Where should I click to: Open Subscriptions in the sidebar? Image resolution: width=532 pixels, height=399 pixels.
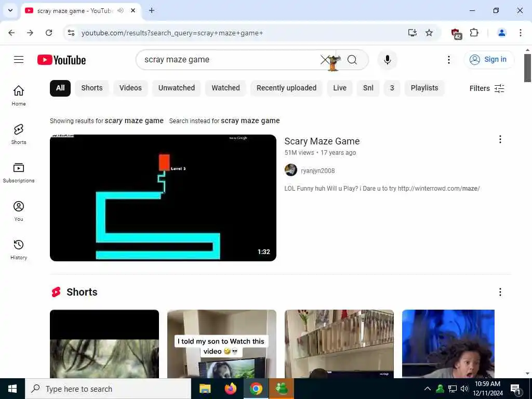19,172
